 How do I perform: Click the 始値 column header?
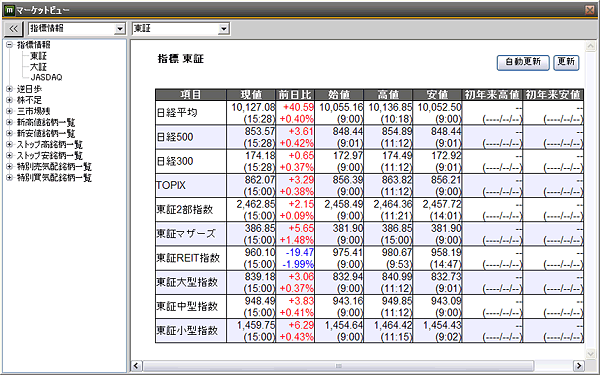pyautogui.click(x=339, y=95)
